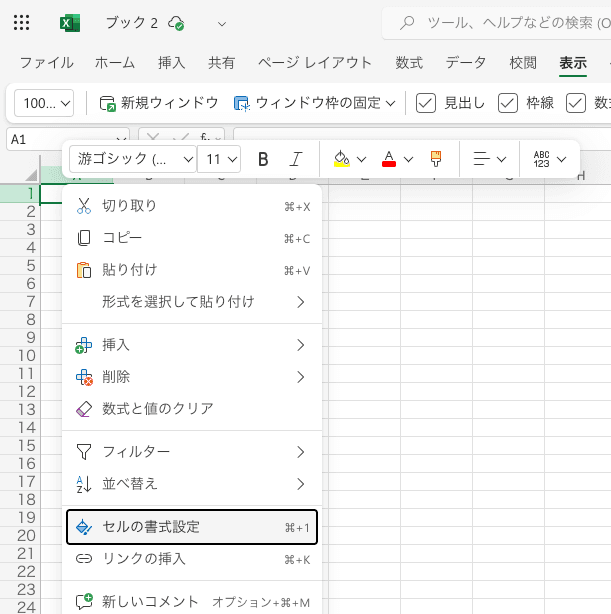Expand ウィンドウ枠の固定 dropdown

coord(390,103)
